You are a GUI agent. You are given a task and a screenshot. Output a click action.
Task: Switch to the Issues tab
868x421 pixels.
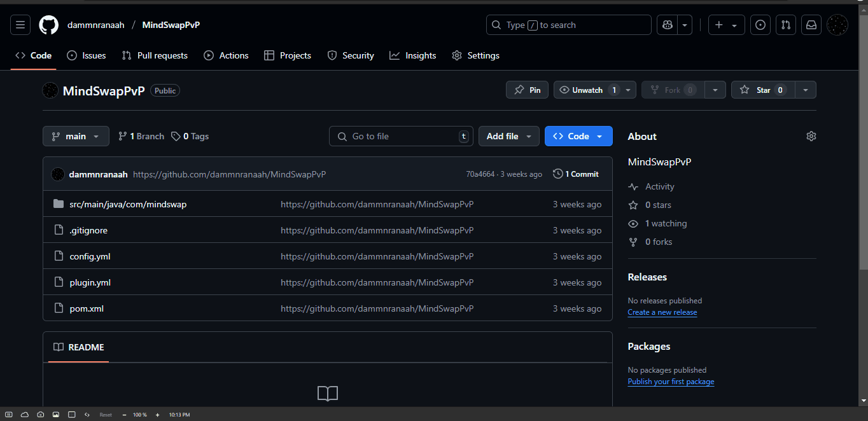pyautogui.click(x=87, y=55)
